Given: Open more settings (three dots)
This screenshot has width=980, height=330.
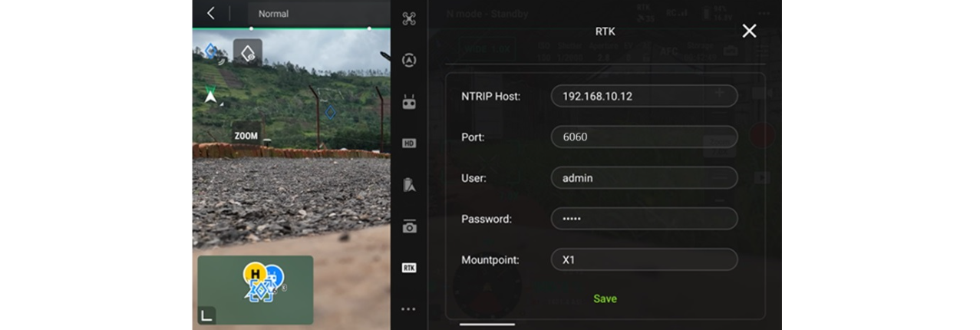Looking at the screenshot, I should pos(409,309).
